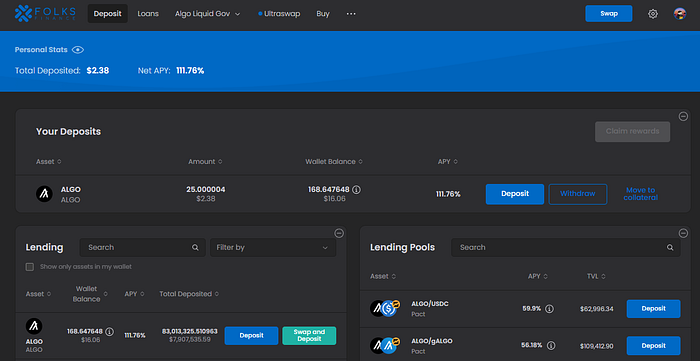The height and width of the screenshot is (361, 700).
Task: Toggle Personal Stats visibility eye icon
Action: pyautogui.click(x=78, y=50)
